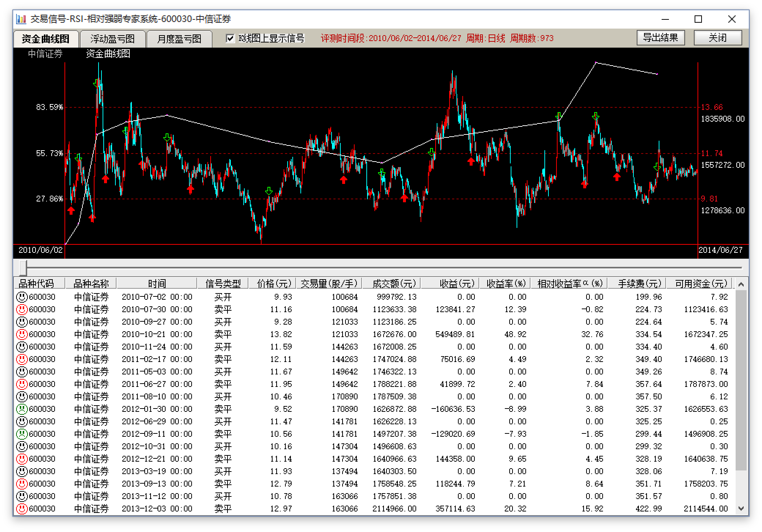Viewport: 762px width, 532px height.
Task: Open the 浮动盈亏图 tab
Action: pos(112,39)
